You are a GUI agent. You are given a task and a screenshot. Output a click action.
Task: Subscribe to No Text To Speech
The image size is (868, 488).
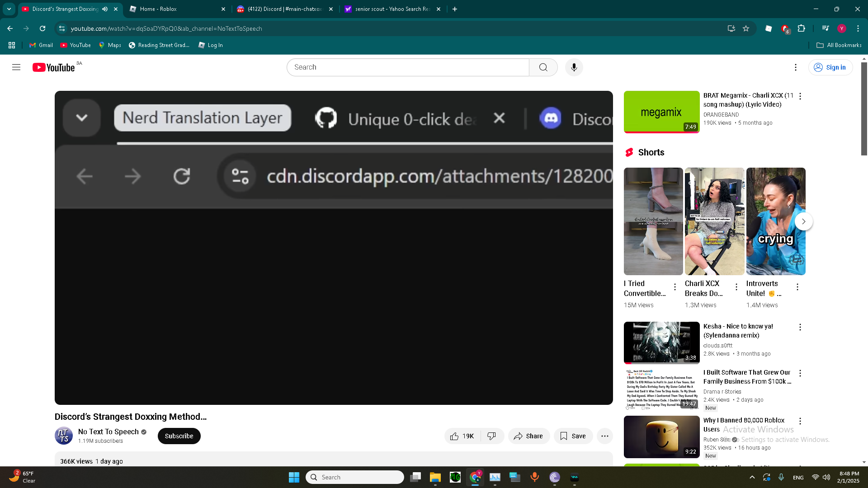(x=179, y=436)
